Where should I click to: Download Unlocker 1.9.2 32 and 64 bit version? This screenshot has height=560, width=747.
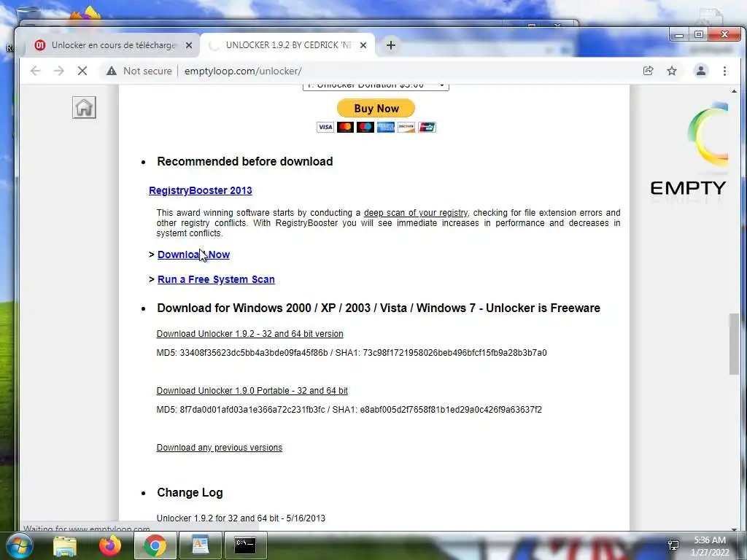coord(249,334)
